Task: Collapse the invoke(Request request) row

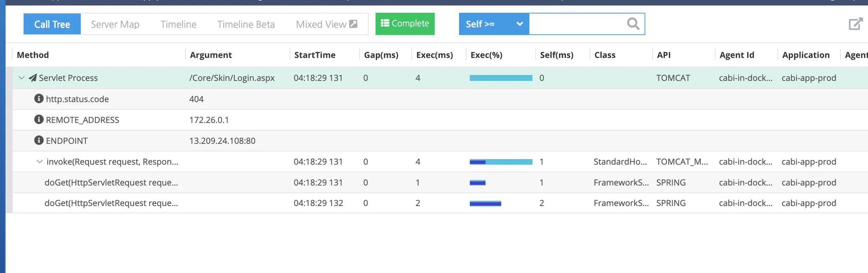Action: pos(39,162)
